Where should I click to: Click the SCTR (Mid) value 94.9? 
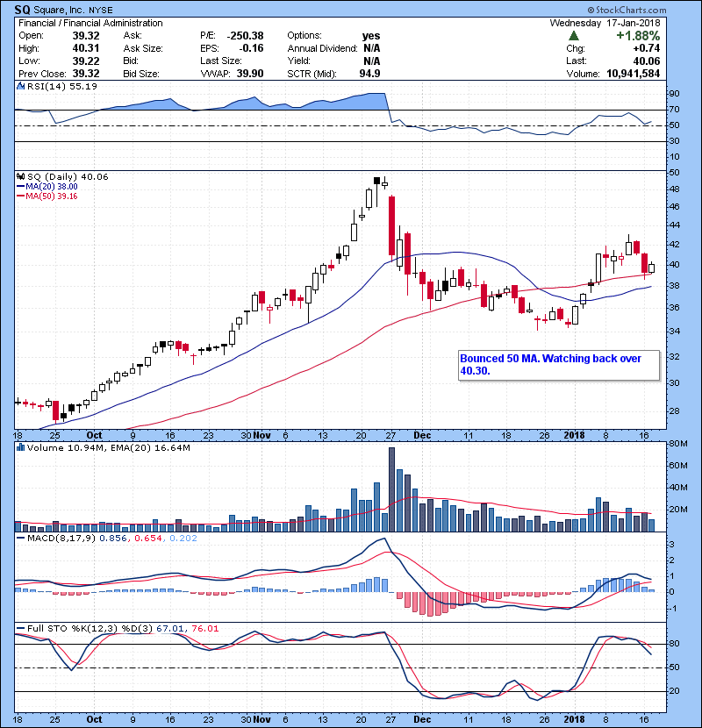(x=369, y=74)
